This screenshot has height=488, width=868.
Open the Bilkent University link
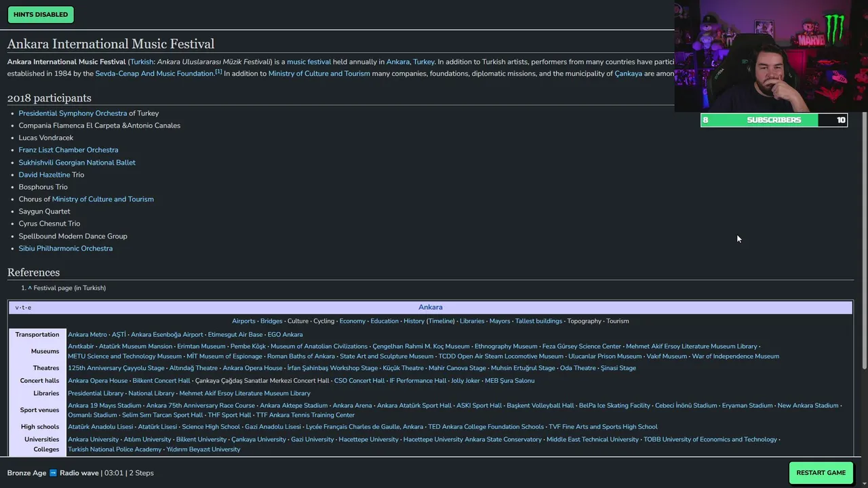click(x=201, y=440)
